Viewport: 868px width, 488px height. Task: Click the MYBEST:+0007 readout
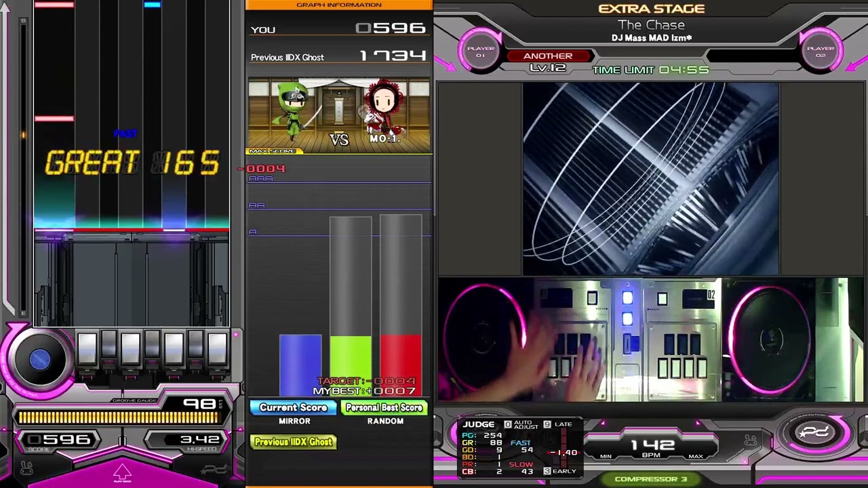tap(364, 391)
